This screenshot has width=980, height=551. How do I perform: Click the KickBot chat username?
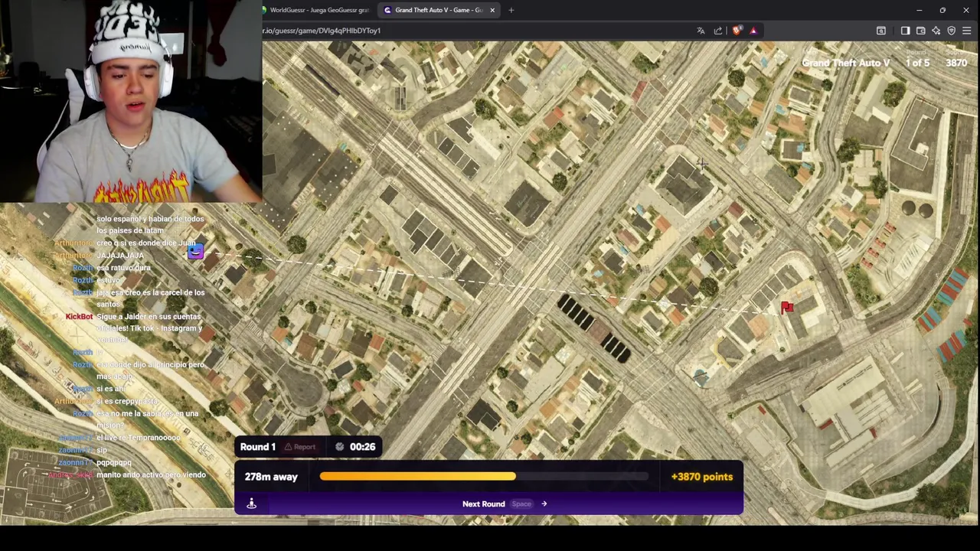tap(79, 316)
